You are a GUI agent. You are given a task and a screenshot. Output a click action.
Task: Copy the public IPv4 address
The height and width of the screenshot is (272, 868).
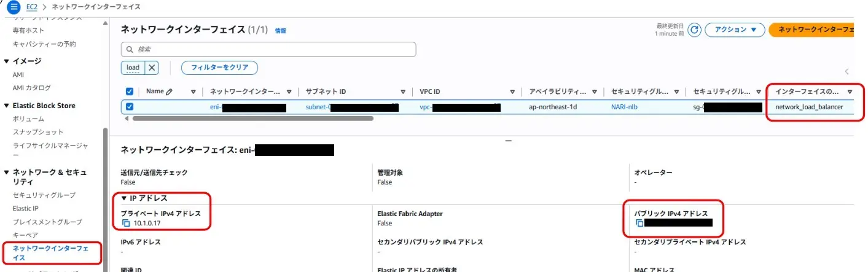pyautogui.click(x=639, y=223)
